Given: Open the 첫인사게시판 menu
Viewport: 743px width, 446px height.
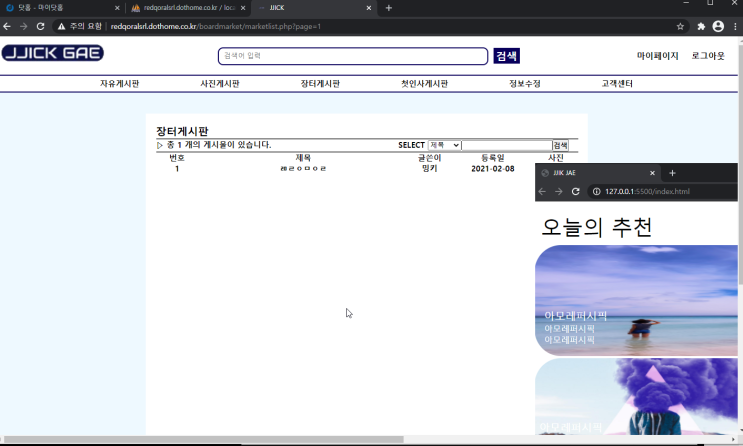Looking at the screenshot, I should click(x=425, y=83).
